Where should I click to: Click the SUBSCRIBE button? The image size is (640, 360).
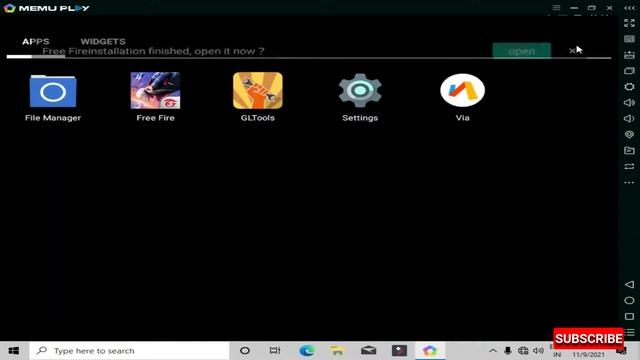tap(589, 338)
